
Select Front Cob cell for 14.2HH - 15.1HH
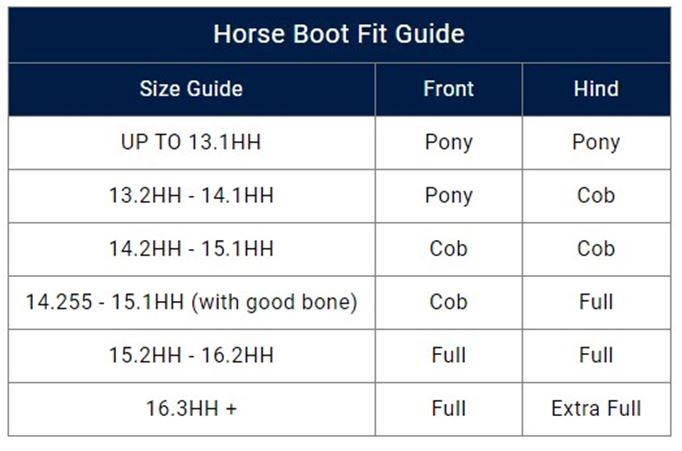point(448,248)
